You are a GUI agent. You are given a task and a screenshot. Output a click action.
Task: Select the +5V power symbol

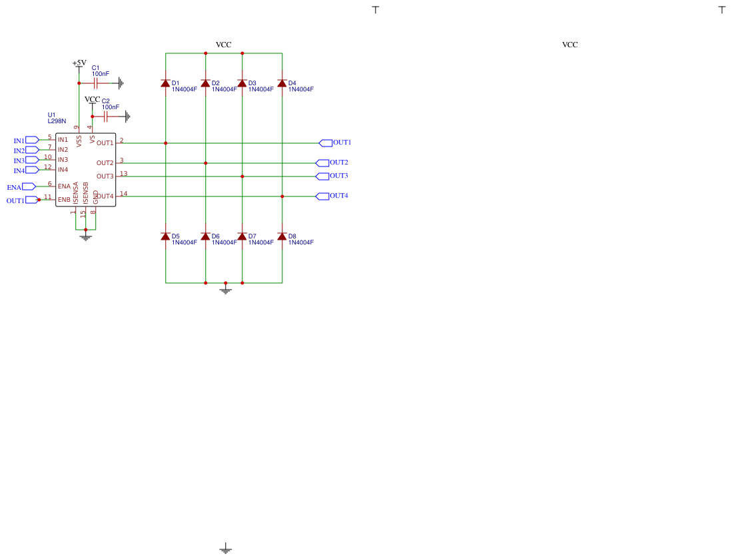click(x=79, y=65)
